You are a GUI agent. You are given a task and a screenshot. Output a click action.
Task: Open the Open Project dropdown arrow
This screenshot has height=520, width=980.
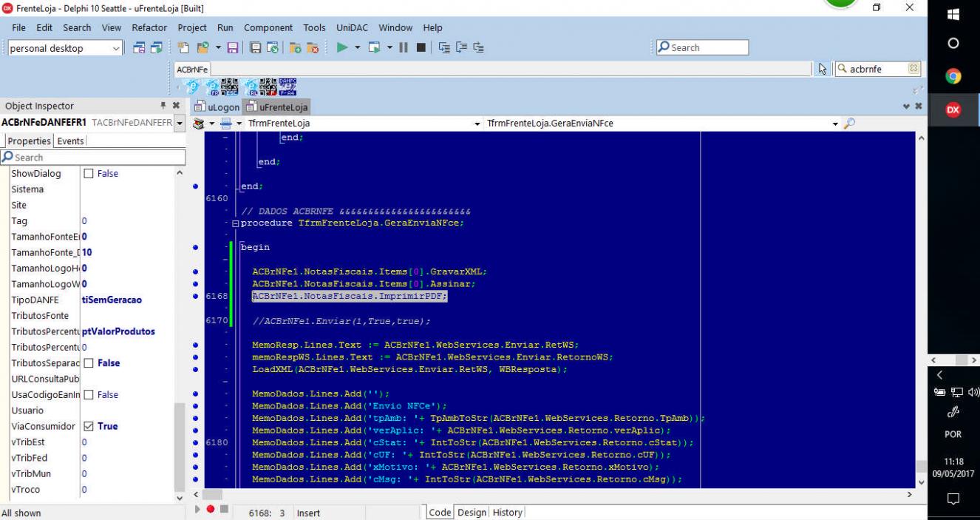coord(219,48)
